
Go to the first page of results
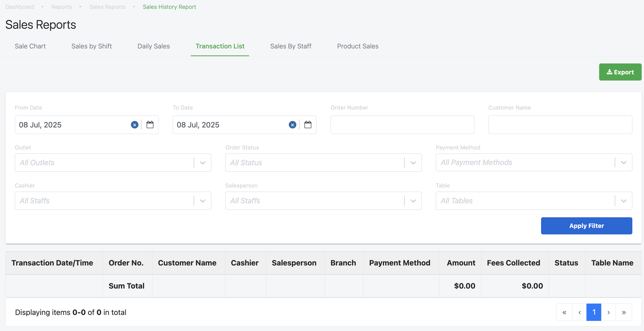(564, 312)
